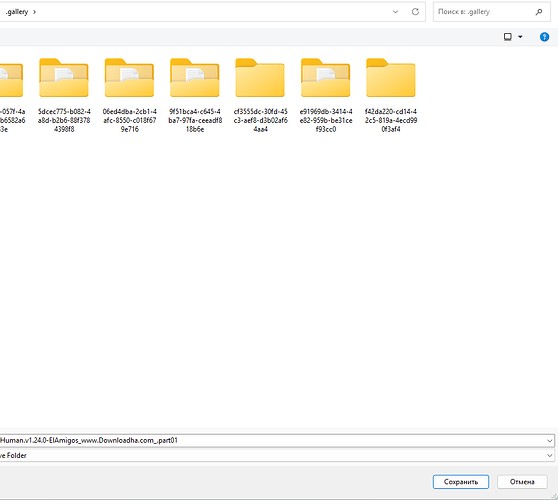The width and height of the screenshot is (558, 500).
Task: Click the refresh icon in address bar
Action: pyautogui.click(x=415, y=12)
